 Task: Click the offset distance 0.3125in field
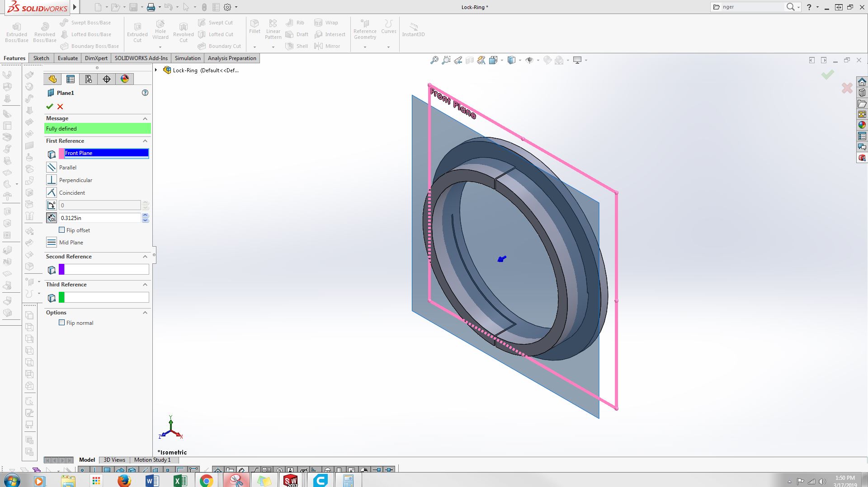click(x=100, y=218)
